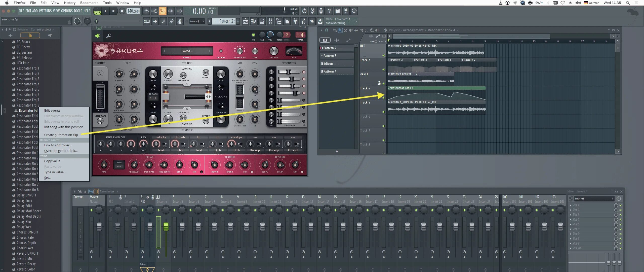Select the mute tool in Playlist
The height and width of the screenshot is (272, 644).
point(351,30)
